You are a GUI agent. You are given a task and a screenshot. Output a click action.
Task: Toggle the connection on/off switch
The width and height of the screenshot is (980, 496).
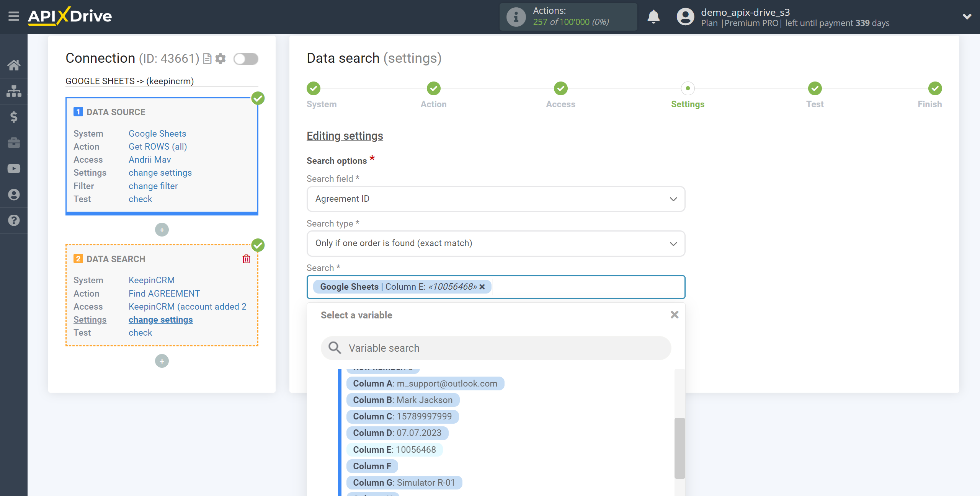tap(246, 59)
